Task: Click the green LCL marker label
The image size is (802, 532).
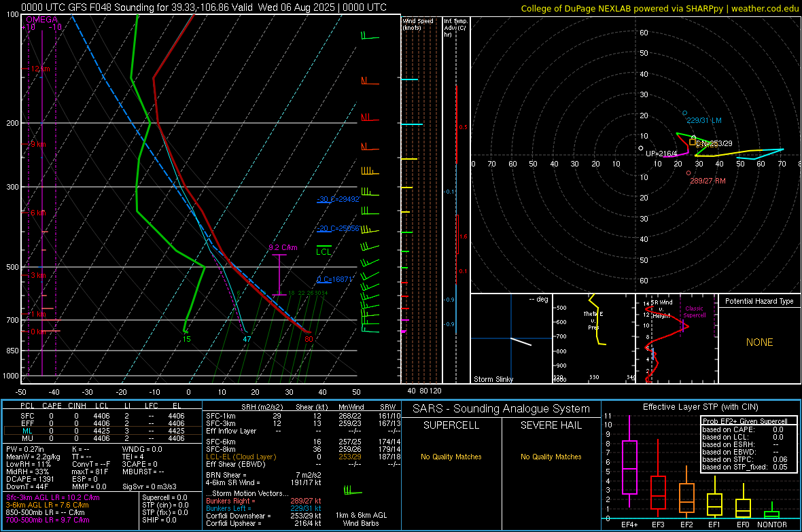Action: [x=324, y=251]
